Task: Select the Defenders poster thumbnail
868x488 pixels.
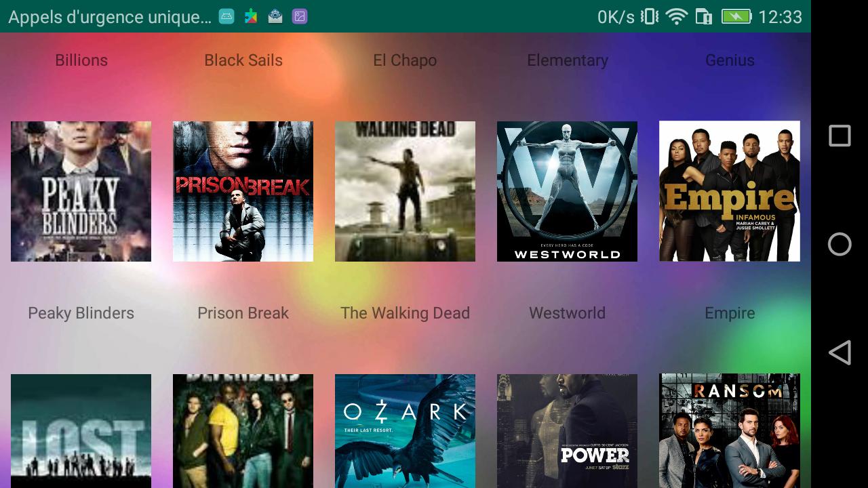Action: coord(243,430)
